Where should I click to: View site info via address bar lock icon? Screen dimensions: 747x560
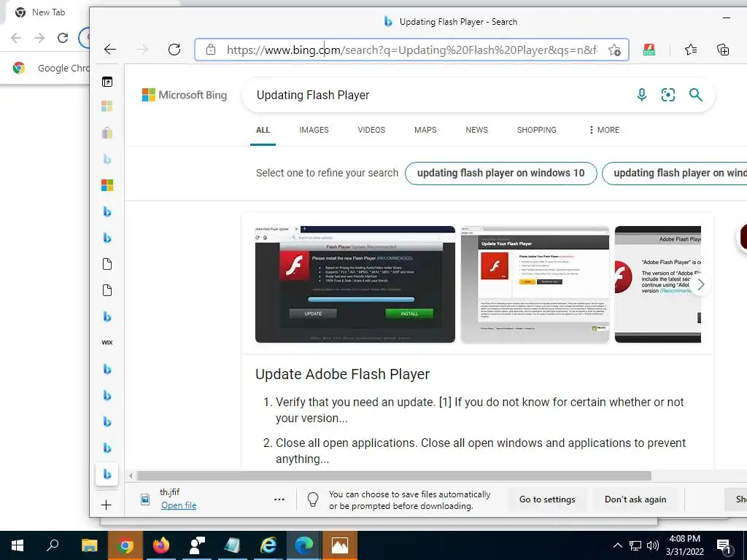coord(211,50)
